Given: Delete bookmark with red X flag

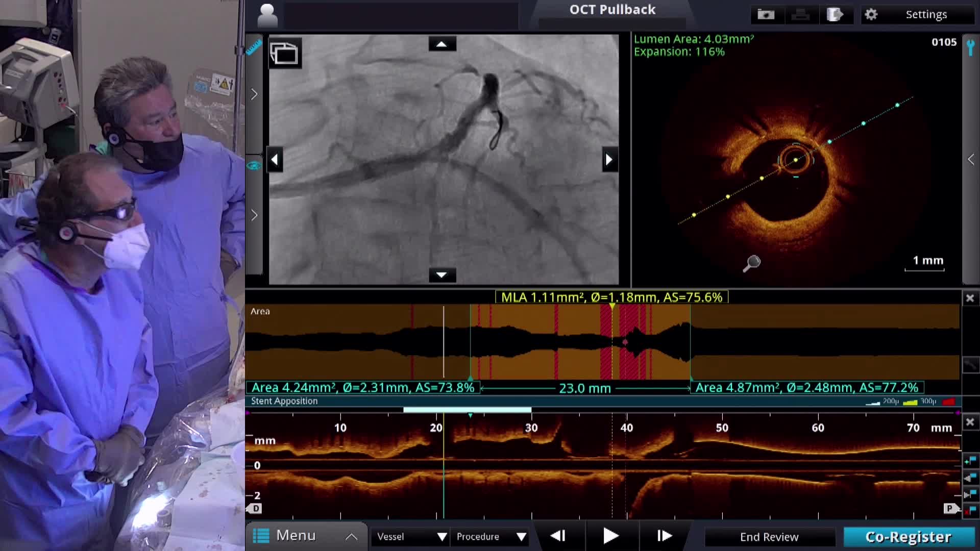Looking at the screenshot, I should pyautogui.click(x=970, y=510).
